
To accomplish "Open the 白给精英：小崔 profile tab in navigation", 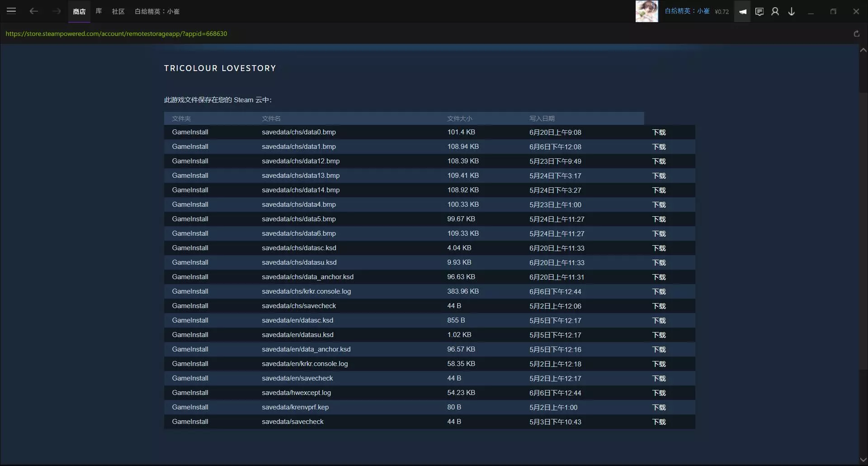I will coord(157,11).
